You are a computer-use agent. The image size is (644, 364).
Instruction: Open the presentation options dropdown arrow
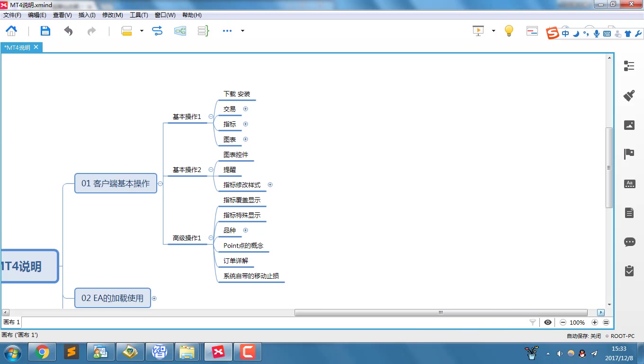(493, 31)
